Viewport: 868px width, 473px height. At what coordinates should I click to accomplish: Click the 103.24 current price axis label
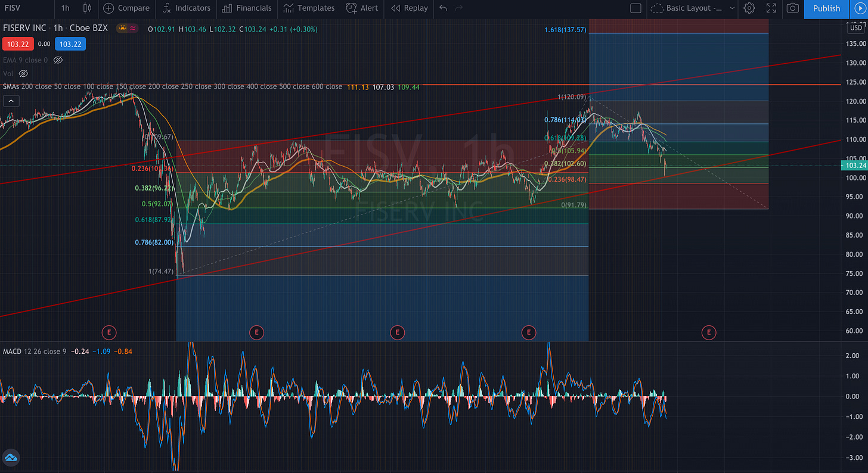click(855, 166)
